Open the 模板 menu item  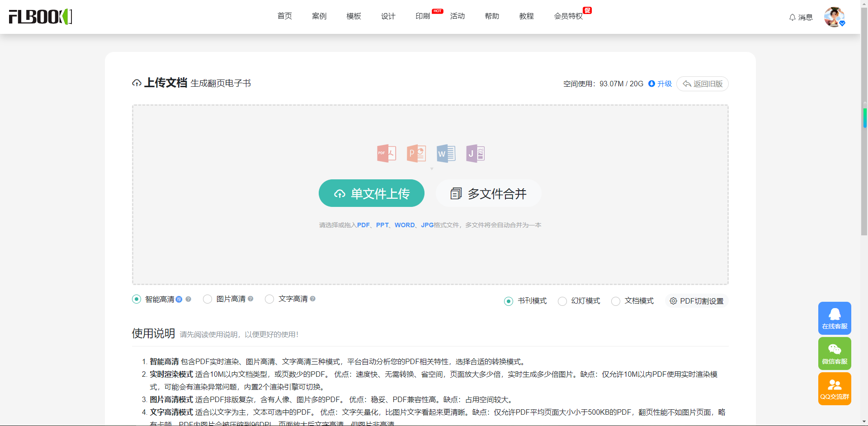[x=354, y=16]
